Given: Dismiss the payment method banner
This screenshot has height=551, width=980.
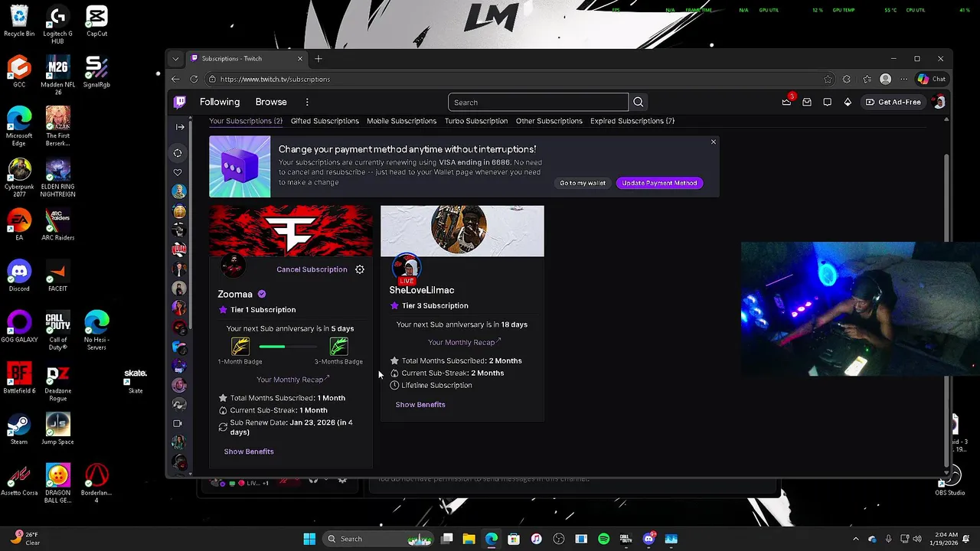Looking at the screenshot, I should click(714, 142).
